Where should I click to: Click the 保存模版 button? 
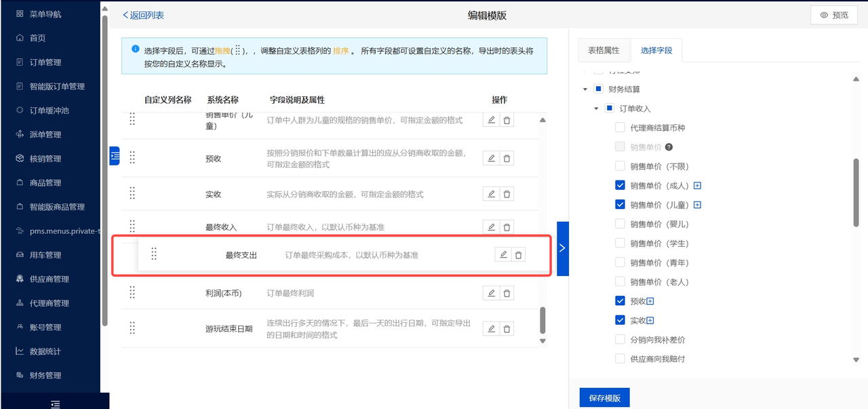coord(604,398)
